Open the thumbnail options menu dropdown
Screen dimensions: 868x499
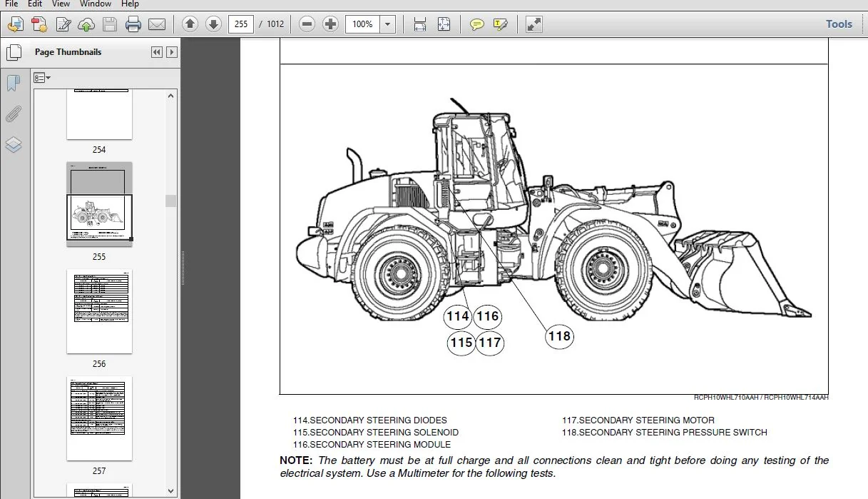[42, 77]
